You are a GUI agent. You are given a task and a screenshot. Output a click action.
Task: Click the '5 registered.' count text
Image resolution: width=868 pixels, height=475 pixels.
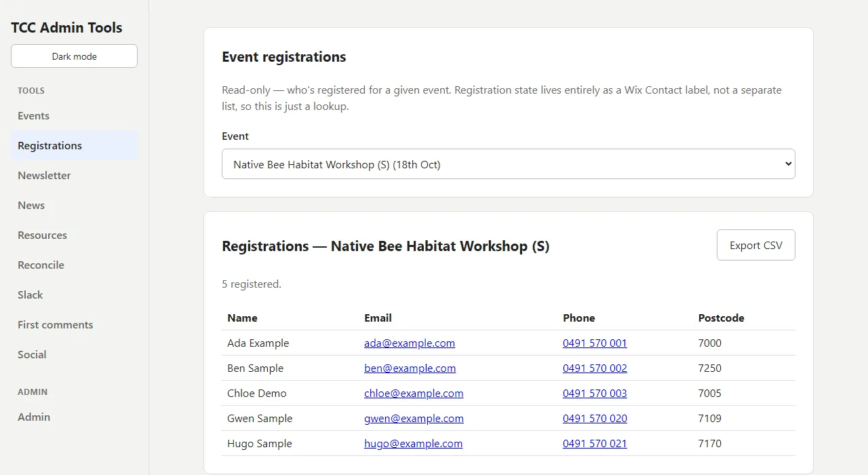[252, 284]
